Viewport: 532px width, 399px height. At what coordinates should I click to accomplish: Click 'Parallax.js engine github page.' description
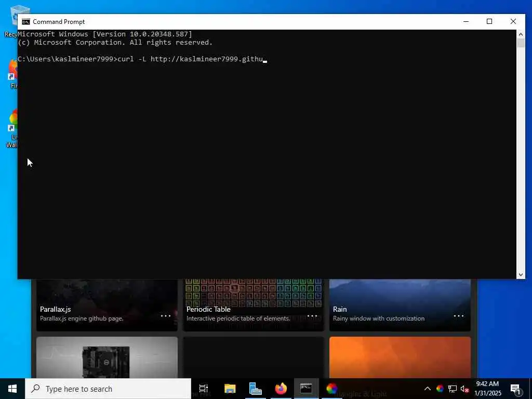point(82,318)
